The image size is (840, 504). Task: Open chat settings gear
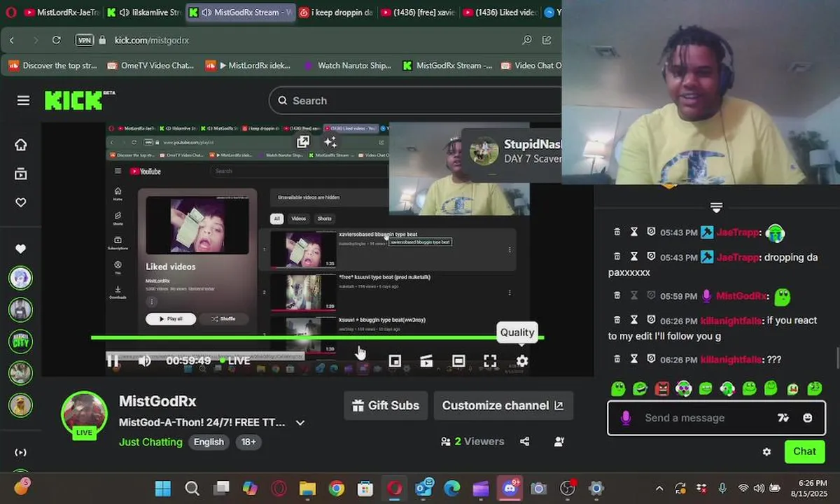[766, 452]
